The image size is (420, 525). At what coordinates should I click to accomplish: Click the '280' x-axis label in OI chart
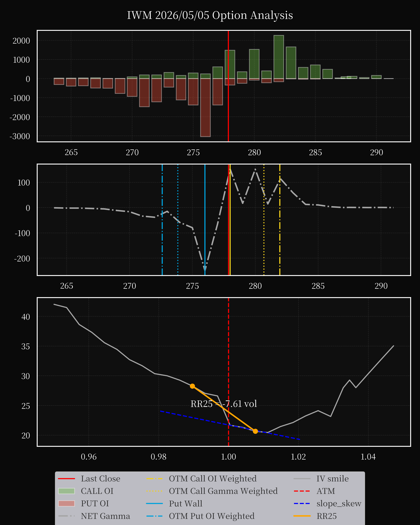pos(254,152)
